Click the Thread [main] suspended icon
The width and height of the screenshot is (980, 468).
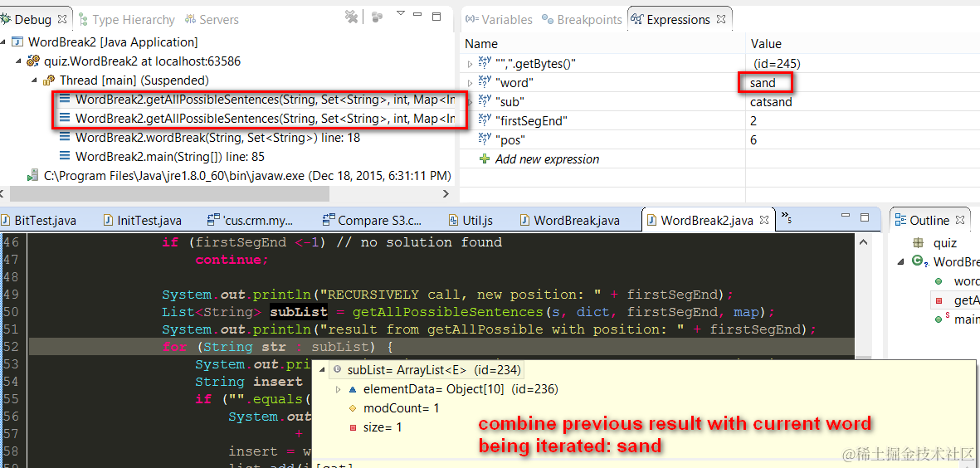pos(48,80)
